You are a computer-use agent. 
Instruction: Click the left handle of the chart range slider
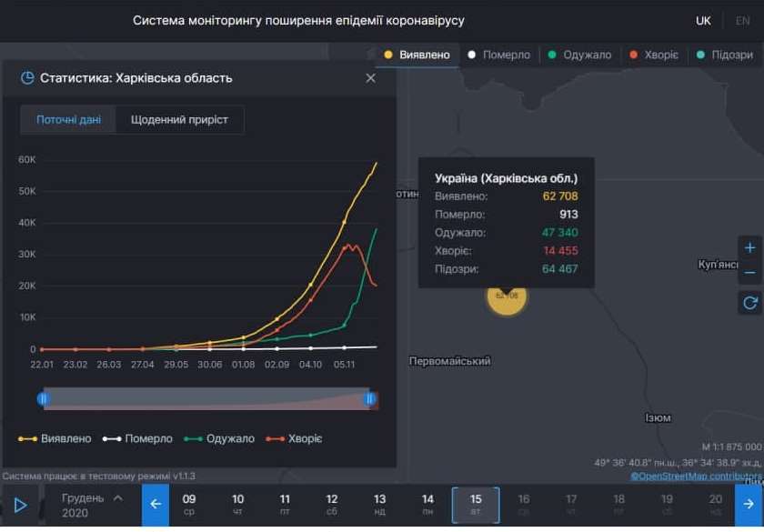[x=43, y=398]
